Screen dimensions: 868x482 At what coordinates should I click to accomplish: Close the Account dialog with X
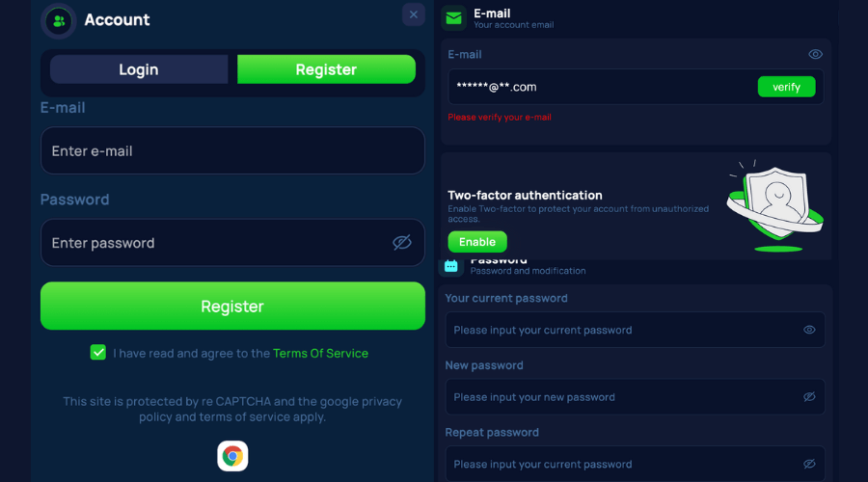point(414,14)
